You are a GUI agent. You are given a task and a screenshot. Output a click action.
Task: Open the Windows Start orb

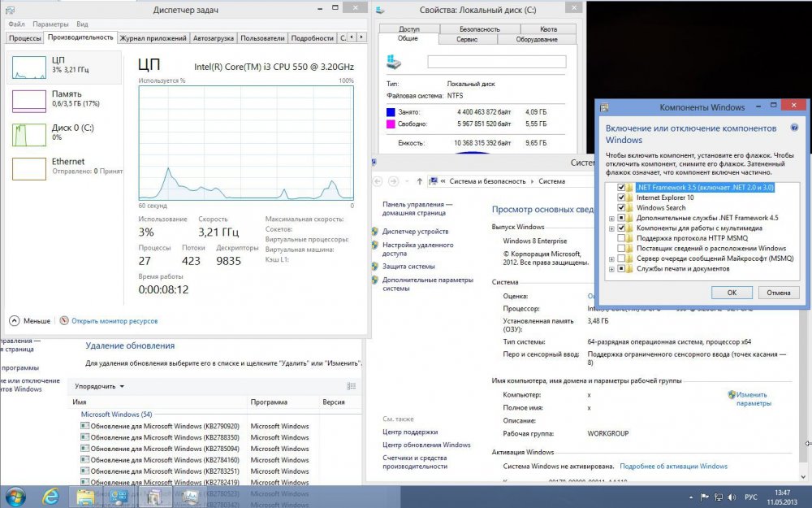(x=15, y=497)
